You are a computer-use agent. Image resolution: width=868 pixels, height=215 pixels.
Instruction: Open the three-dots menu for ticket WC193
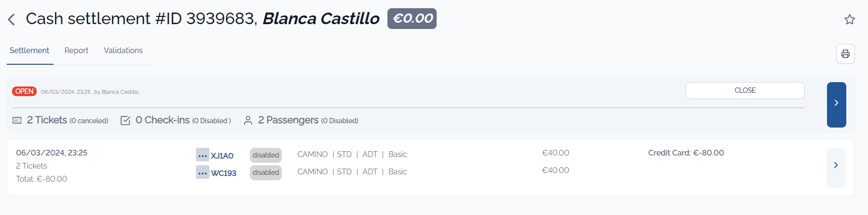click(x=203, y=172)
